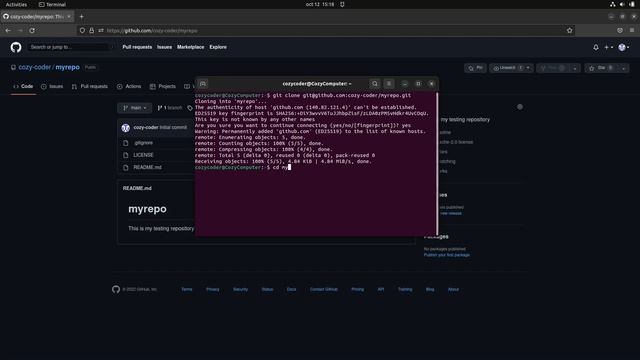Open the browser hamburger menu
Screen dimensions: 640x360
632,30
